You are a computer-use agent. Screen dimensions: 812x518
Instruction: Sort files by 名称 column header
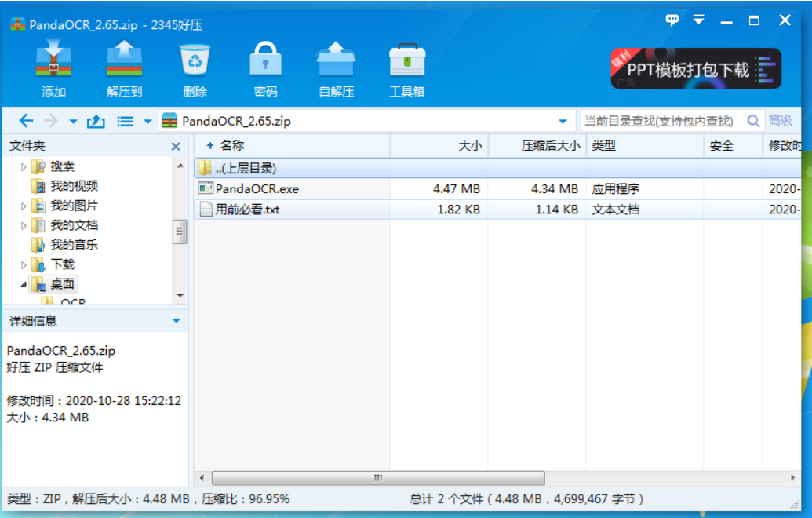tap(231, 146)
